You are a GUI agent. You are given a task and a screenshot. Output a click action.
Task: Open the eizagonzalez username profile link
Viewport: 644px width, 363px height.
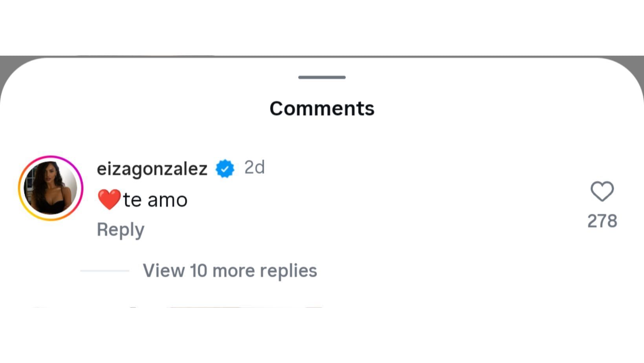[x=152, y=169]
